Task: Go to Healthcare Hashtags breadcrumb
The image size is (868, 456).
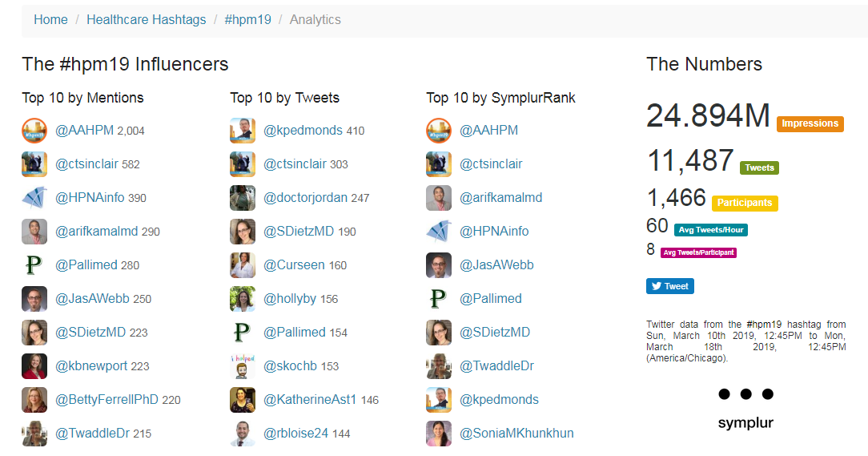Action: [147, 19]
